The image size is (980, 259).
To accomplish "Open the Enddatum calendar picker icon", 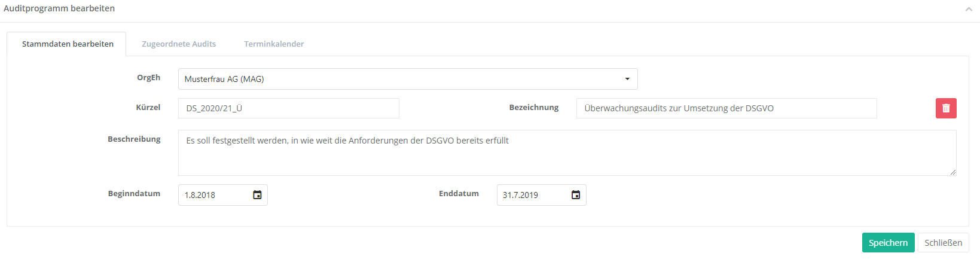I will (576, 195).
